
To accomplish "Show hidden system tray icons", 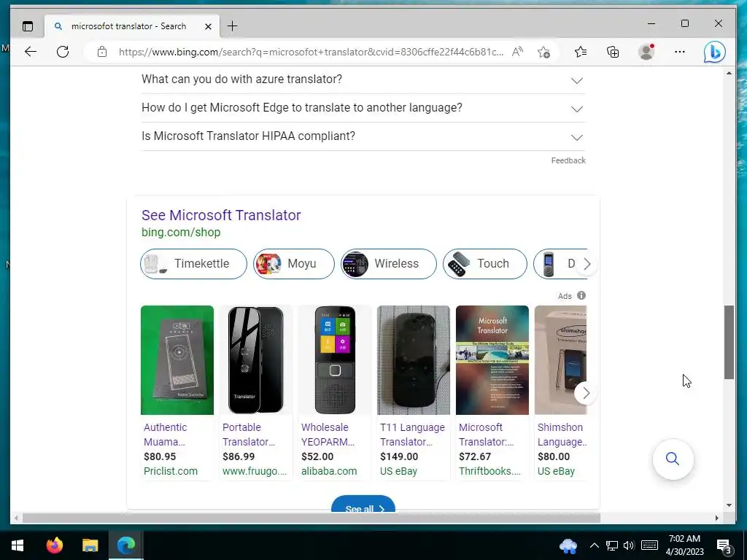I will click(594, 545).
